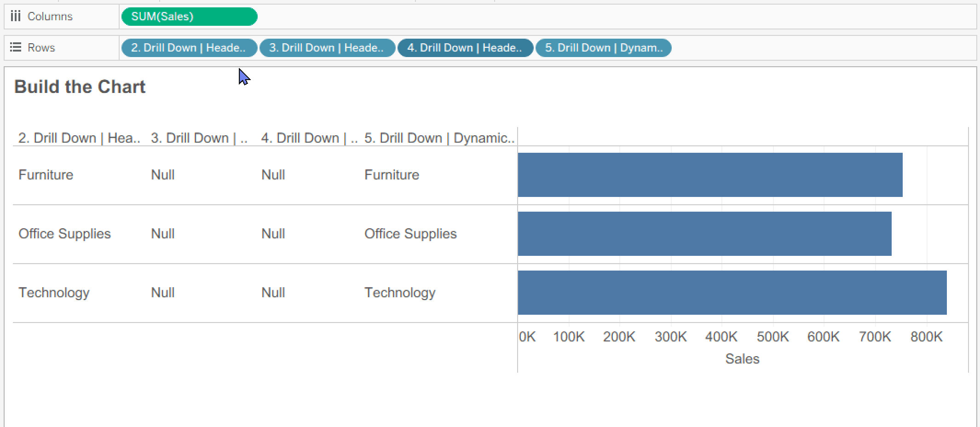The image size is (980, 427).
Task: Click Furniture label in first column
Action: pos(46,175)
